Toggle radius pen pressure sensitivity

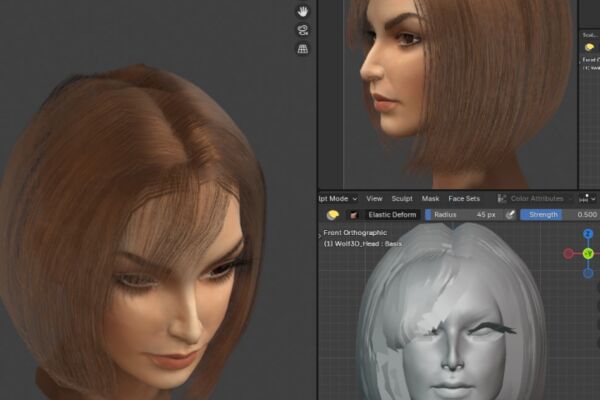[510, 215]
